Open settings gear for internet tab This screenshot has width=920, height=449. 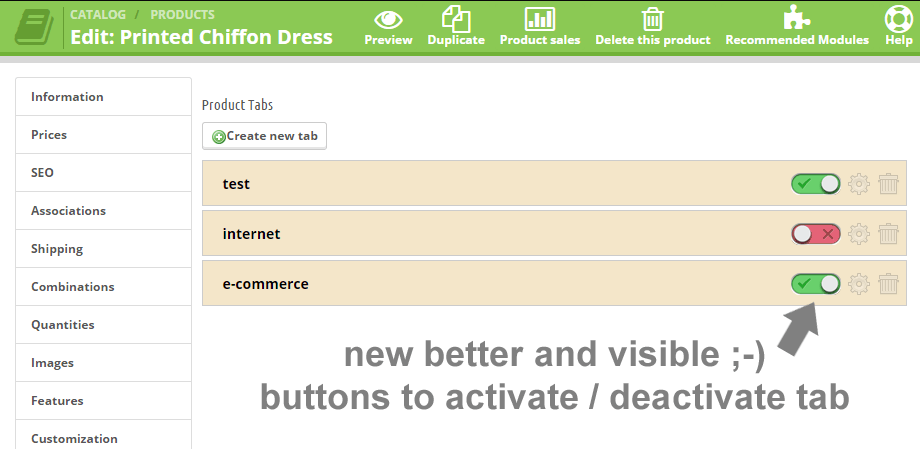tap(859, 234)
